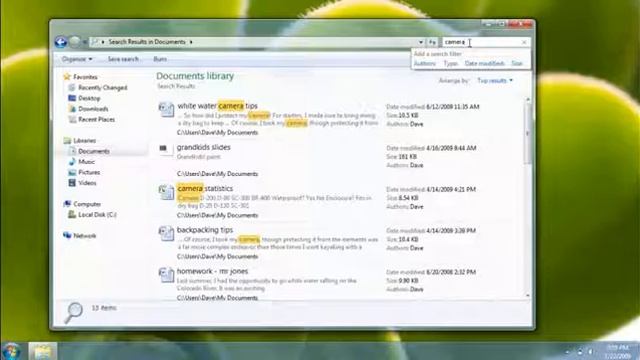Image resolution: width=640 pixels, height=360 pixels.
Task: Click the homework - mr jones title
Action: [212, 271]
